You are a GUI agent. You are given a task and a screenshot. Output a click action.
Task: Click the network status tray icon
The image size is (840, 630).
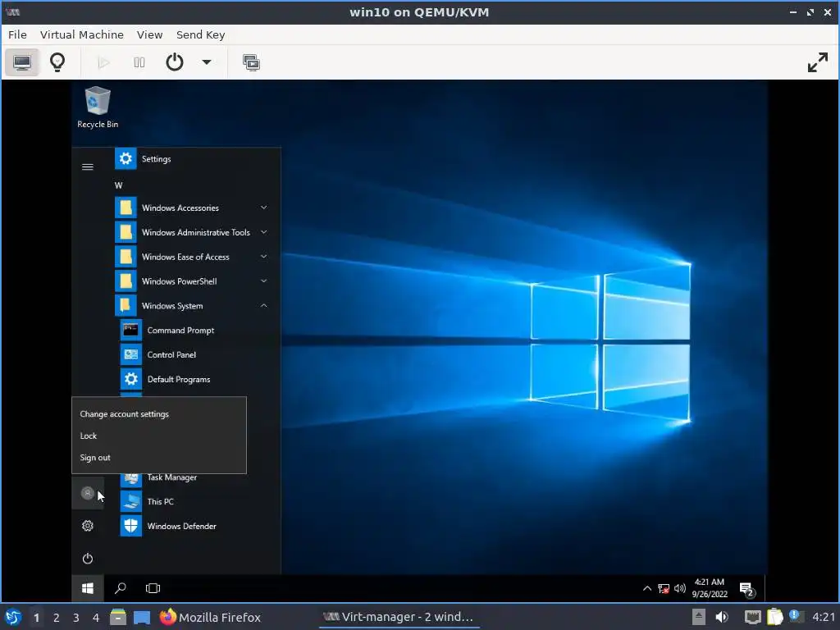[x=663, y=589]
